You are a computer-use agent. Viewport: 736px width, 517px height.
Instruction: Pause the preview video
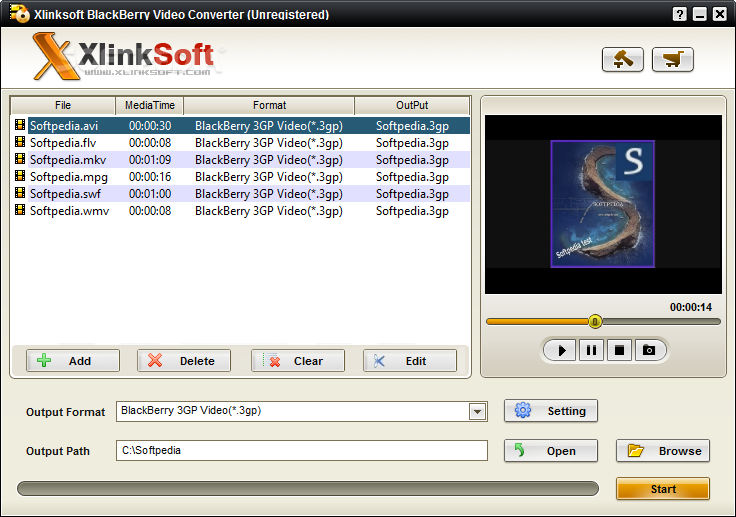pos(591,350)
